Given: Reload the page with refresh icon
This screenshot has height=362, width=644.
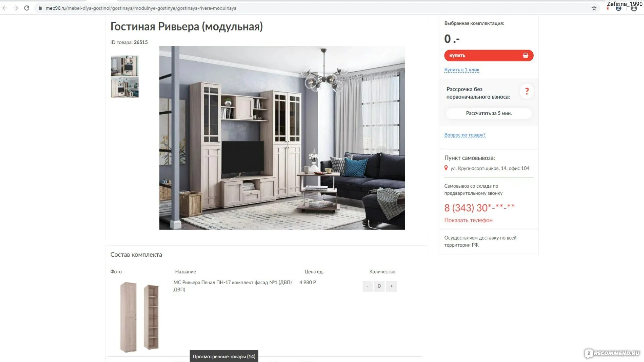Looking at the screenshot, I should (27, 8).
